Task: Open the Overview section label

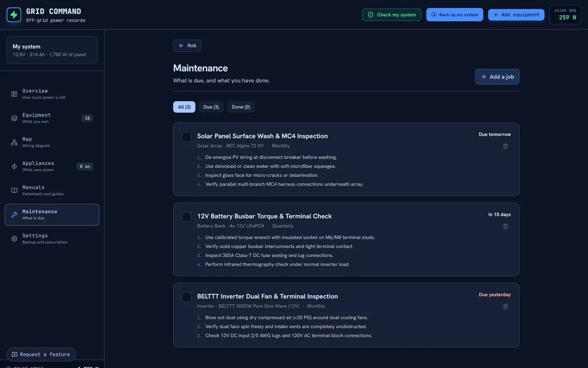Action: pyautogui.click(x=35, y=91)
